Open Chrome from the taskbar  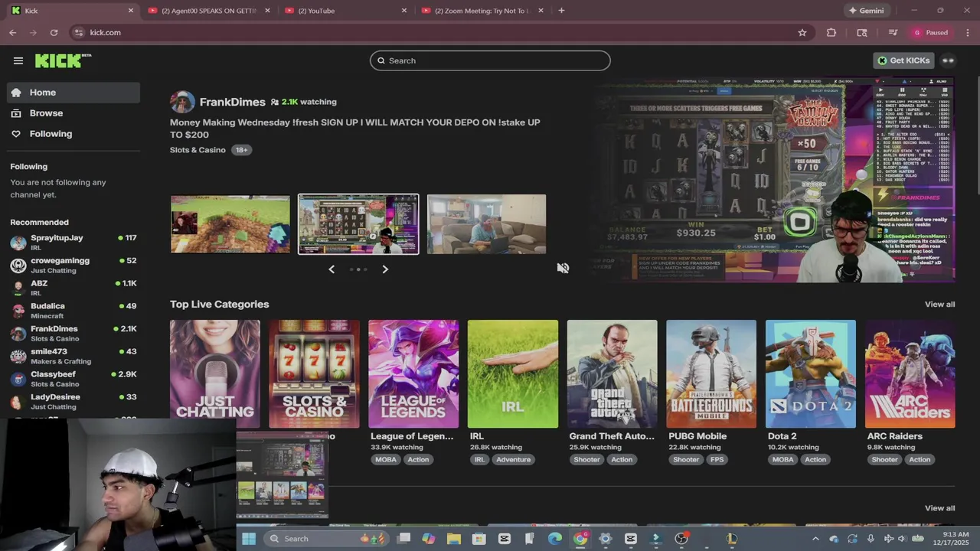[x=580, y=539]
